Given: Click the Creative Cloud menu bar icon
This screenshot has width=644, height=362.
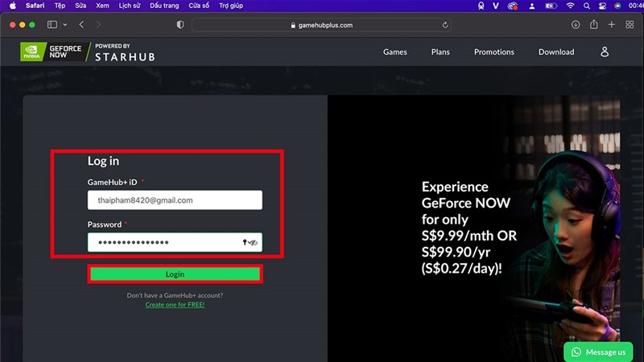Looking at the screenshot, I should pyautogui.click(x=512, y=6).
